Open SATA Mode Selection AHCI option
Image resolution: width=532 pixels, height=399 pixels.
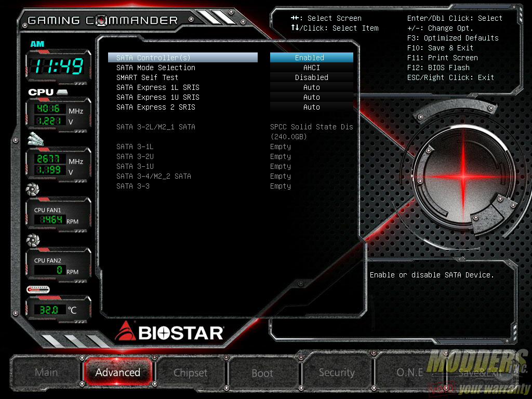pos(311,68)
